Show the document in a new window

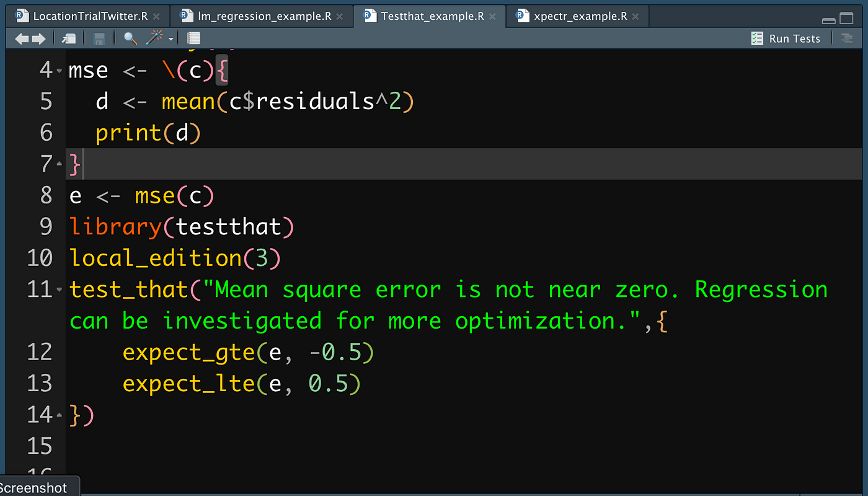[x=68, y=38]
